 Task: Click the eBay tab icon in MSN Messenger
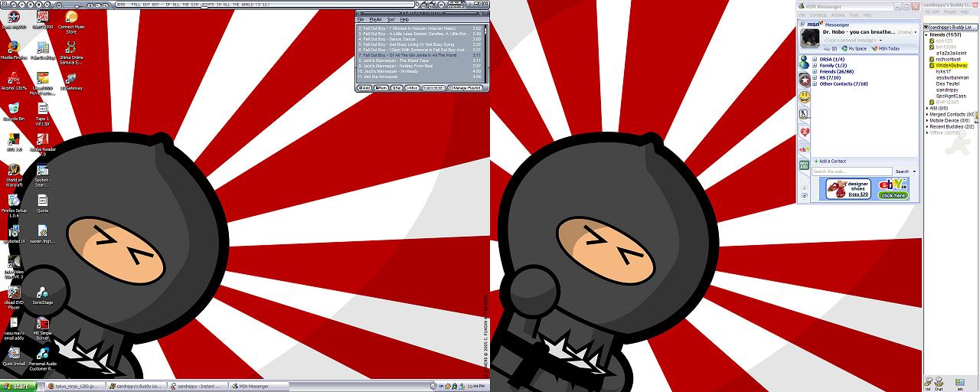pos(804,149)
